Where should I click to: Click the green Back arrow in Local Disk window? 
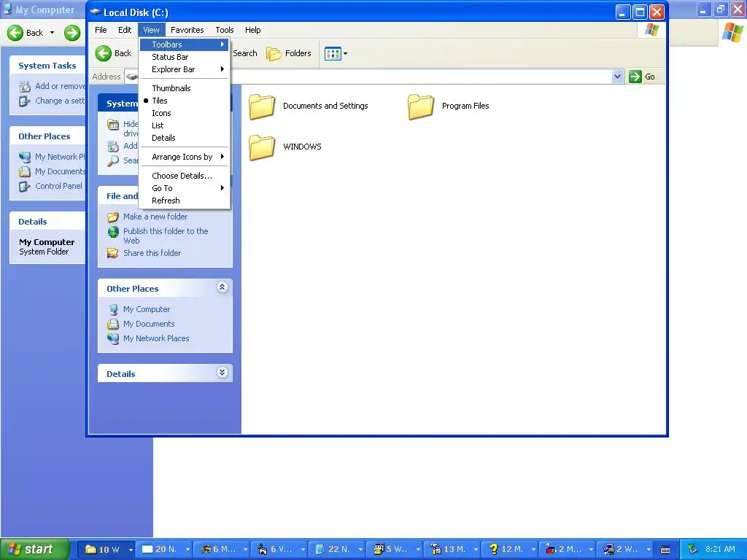pos(104,53)
